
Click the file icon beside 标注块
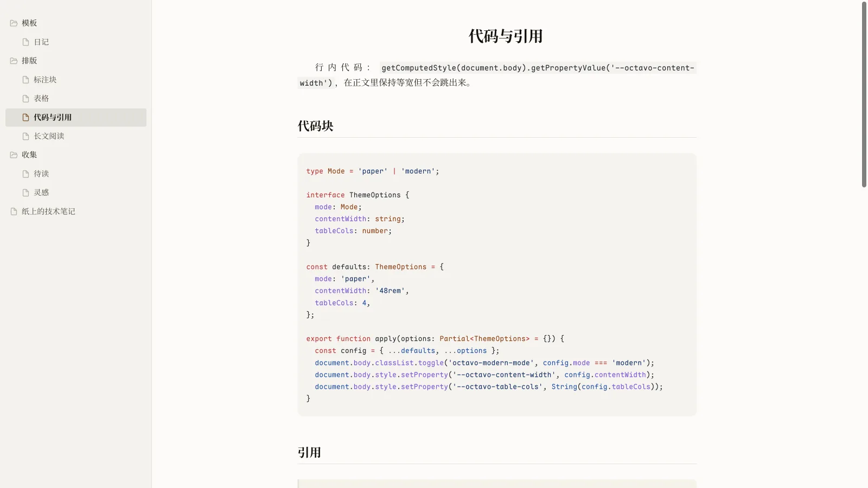(25, 80)
